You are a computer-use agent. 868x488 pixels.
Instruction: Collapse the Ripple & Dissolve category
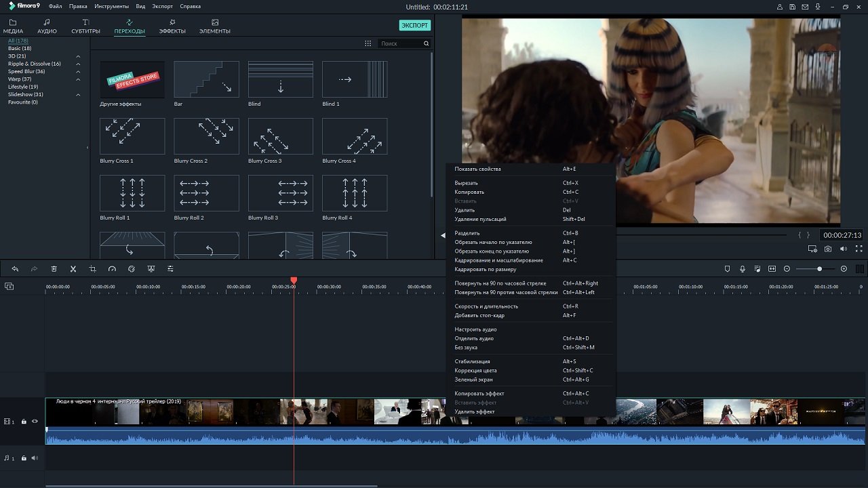[x=78, y=64]
